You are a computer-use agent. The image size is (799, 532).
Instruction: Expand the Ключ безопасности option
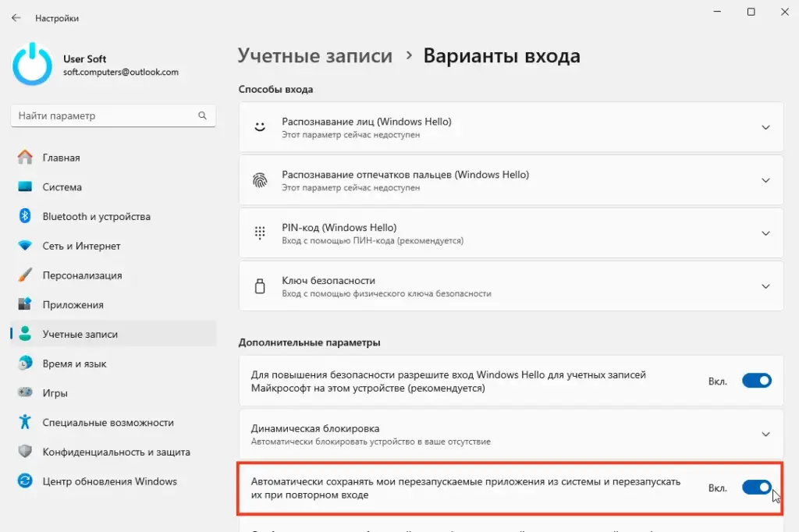pos(765,286)
